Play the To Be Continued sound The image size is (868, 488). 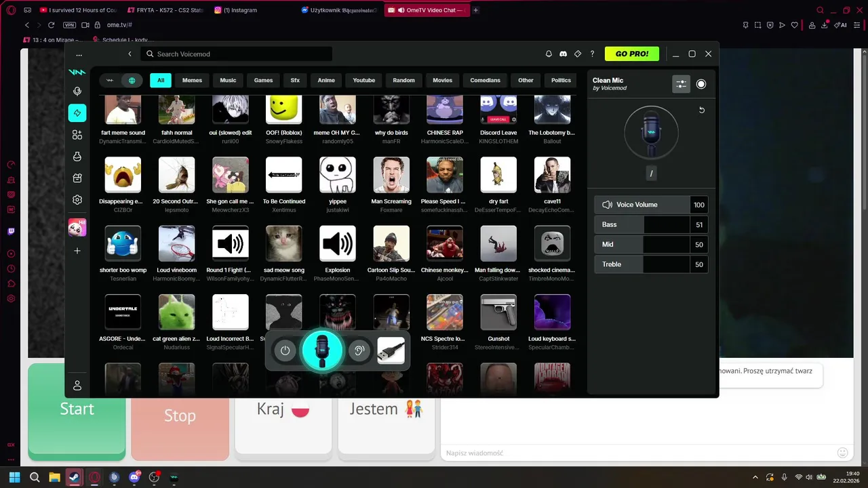point(283,175)
